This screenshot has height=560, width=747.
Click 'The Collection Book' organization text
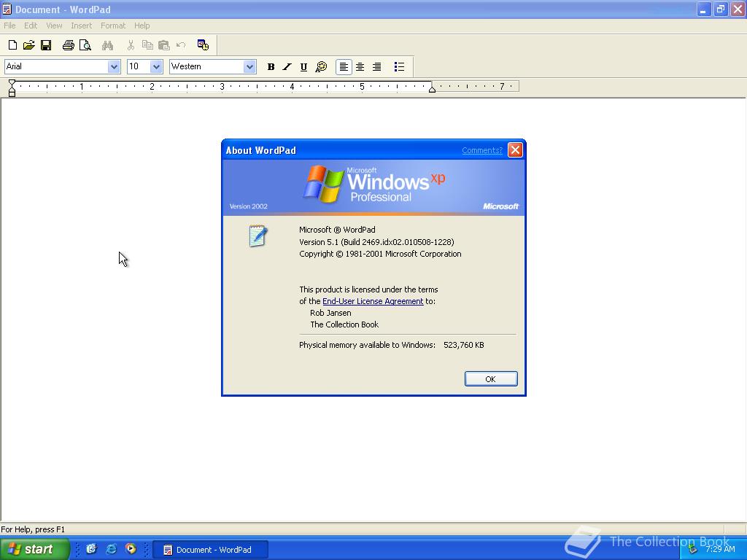[x=344, y=324]
